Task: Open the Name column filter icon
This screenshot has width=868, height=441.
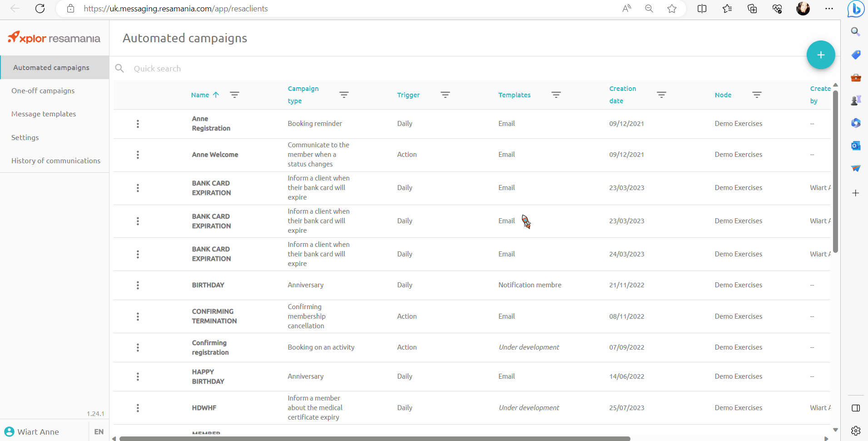Action: [x=234, y=95]
